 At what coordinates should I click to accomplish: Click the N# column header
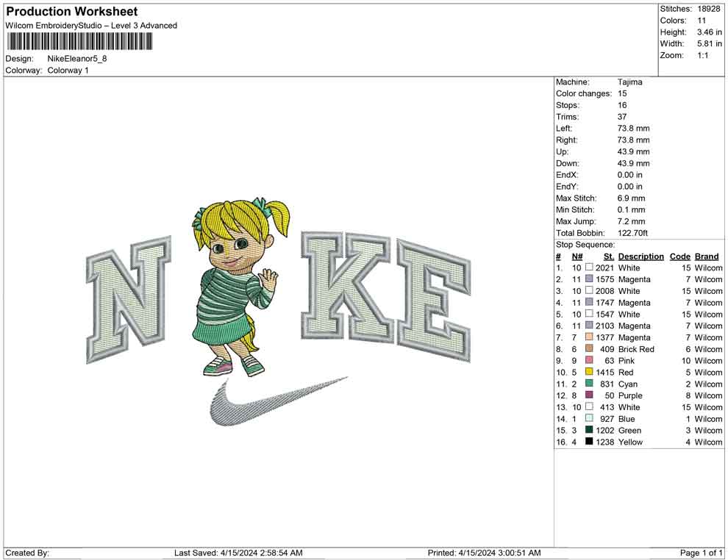[x=577, y=256]
